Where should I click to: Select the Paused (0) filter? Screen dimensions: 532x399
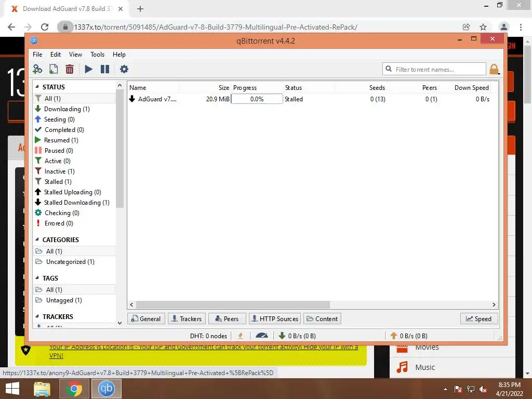click(x=74, y=150)
